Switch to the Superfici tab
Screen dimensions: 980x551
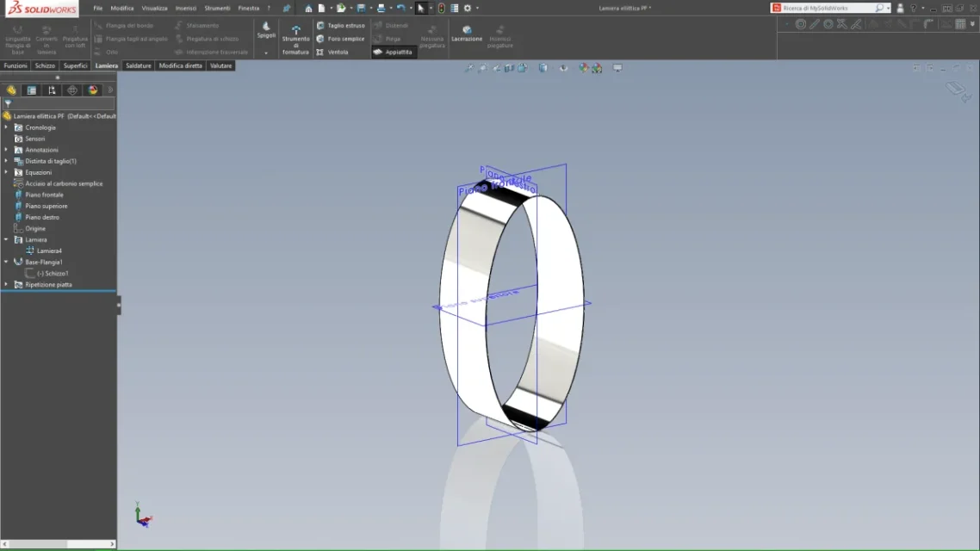(76, 65)
